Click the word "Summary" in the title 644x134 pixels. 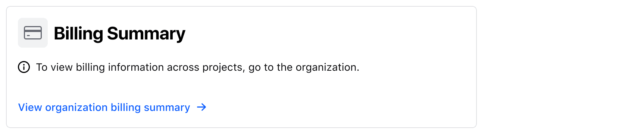click(146, 33)
